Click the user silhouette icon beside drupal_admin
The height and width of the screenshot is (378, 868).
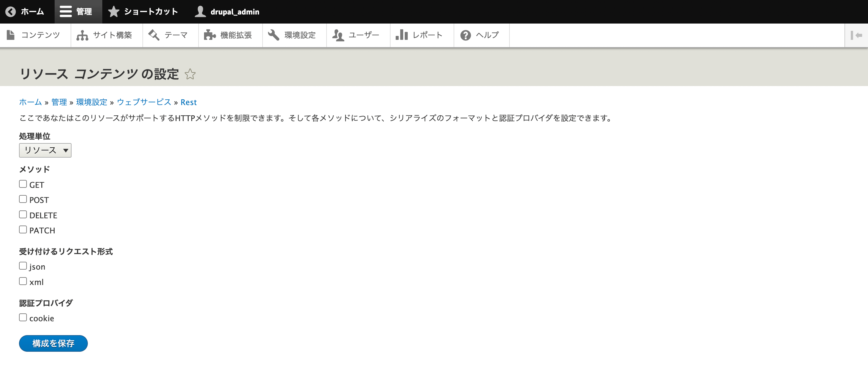tap(200, 11)
